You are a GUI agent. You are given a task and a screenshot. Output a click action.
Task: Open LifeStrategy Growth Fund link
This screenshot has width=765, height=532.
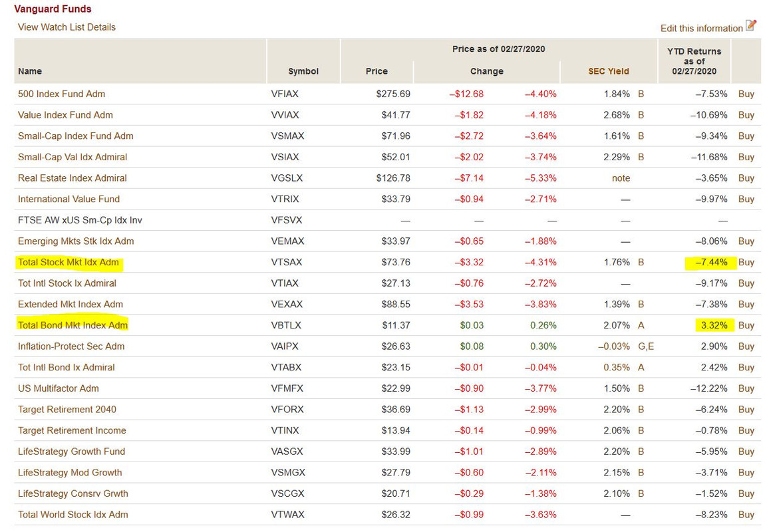click(x=71, y=451)
